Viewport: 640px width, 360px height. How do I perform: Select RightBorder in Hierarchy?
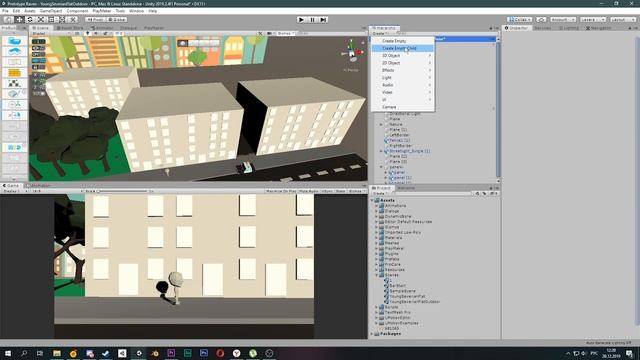(x=400, y=146)
